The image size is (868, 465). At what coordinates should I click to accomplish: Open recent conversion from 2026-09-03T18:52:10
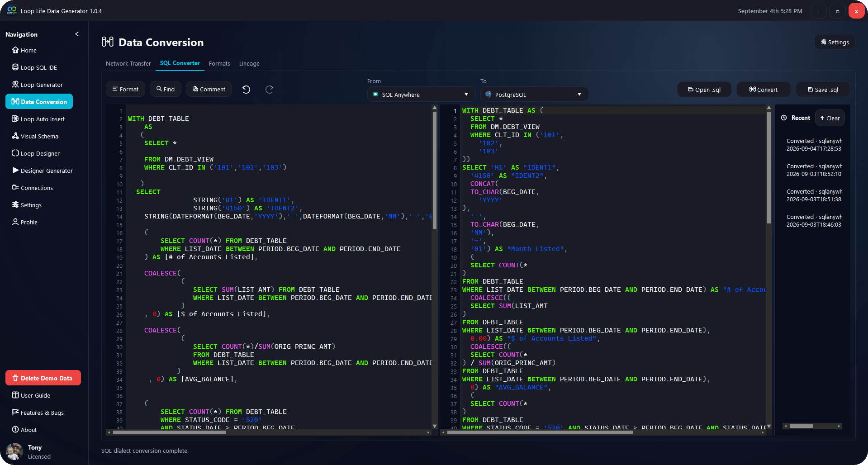(814, 170)
